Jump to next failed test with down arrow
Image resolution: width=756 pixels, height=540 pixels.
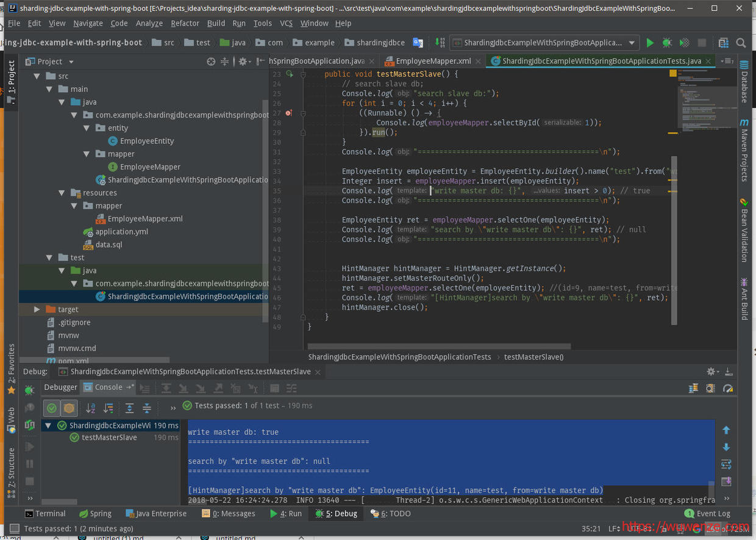[726, 447]
